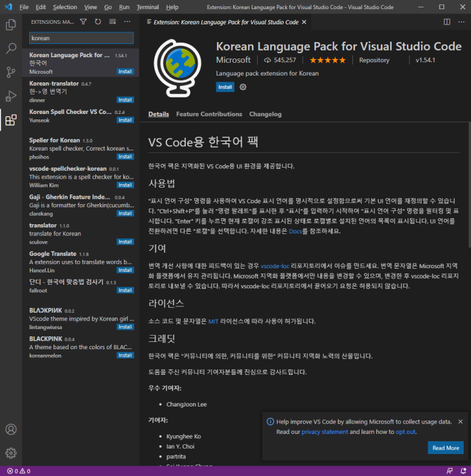Clear extensions search results
The width and height of the screenshot is (471, 476).
click(x=113, y=22)
